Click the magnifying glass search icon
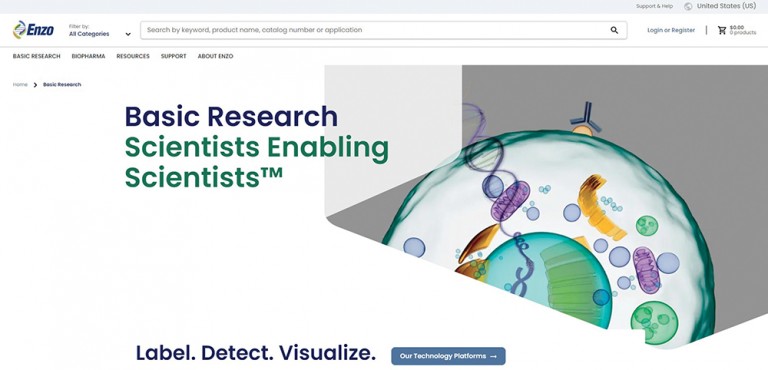The width and height of the screenshot is (768, 370). [x=614, y=30]
